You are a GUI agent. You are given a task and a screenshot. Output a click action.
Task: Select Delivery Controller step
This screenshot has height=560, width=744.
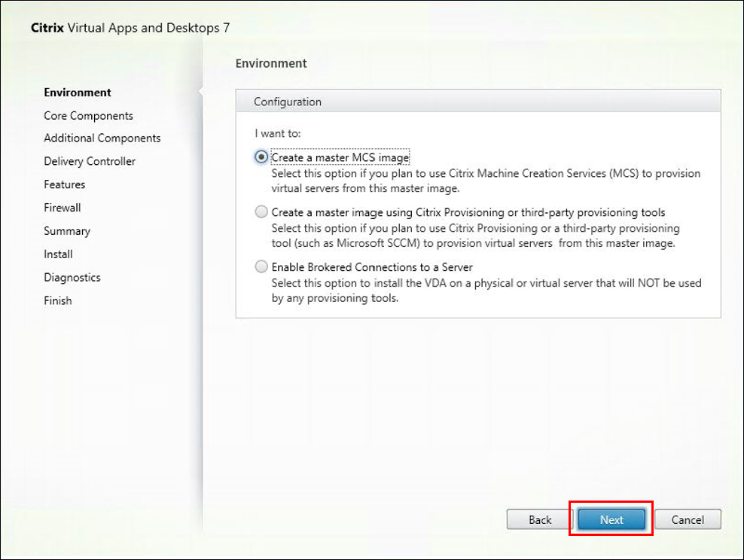click(90, 161)
